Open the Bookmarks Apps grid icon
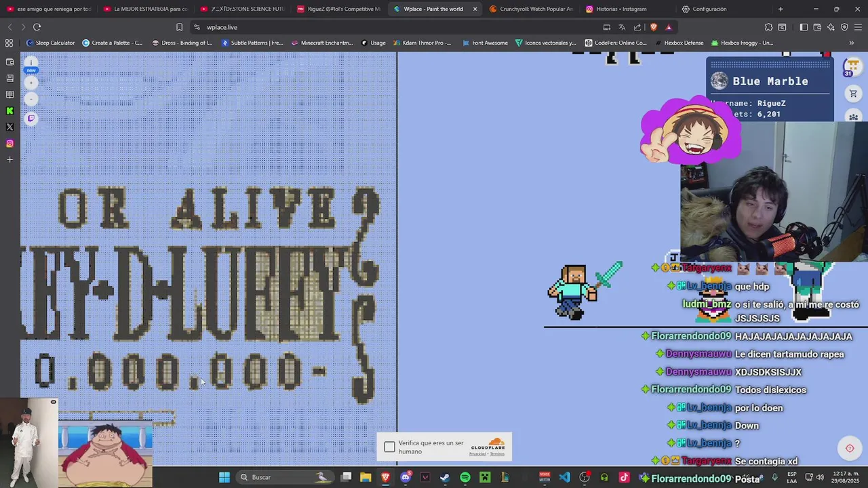 pyautogui.click(x=9, y=43)
